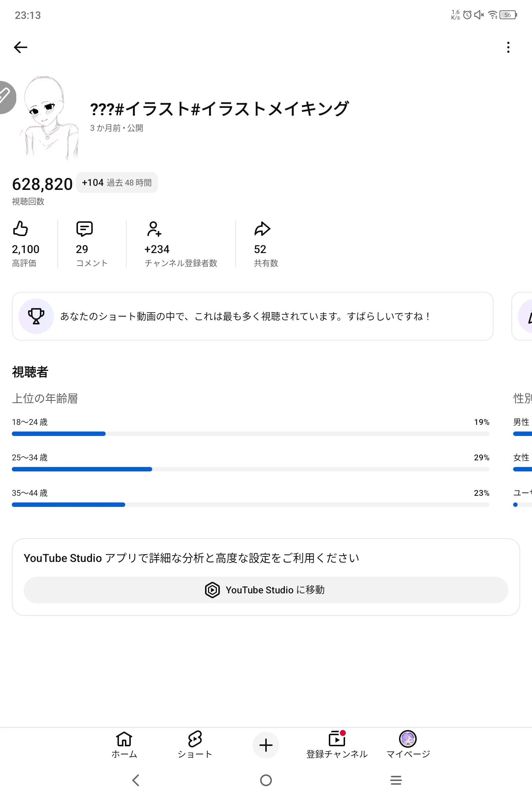Open マイページ profile avatar tab
Viewport: 532px width, 798px height.
click(408, 745)
